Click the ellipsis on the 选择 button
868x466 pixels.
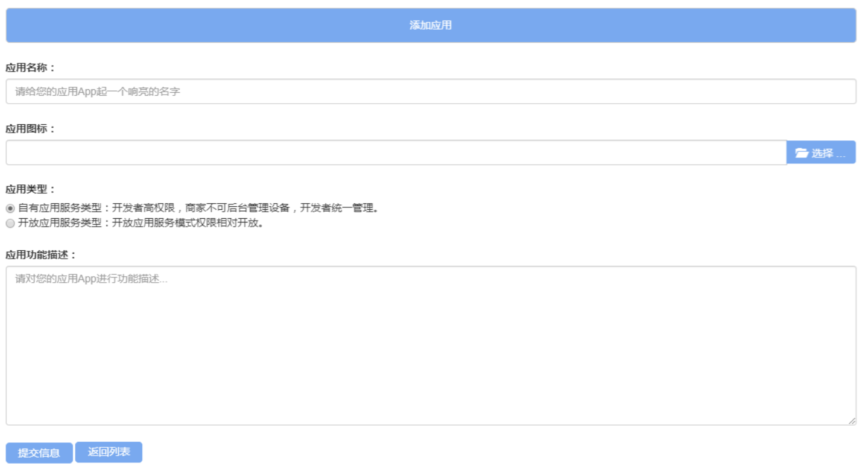(x=841, y=156)
